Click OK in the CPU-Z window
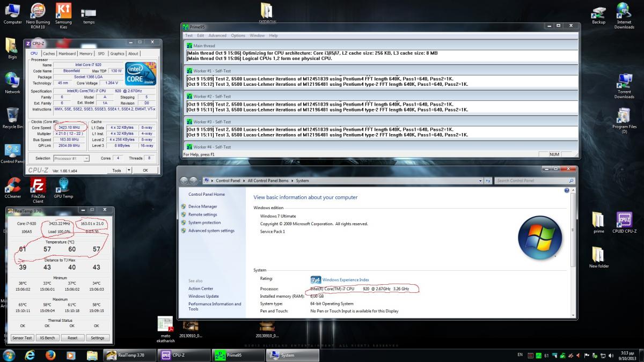The image size is (644, 362). point(145,170)
